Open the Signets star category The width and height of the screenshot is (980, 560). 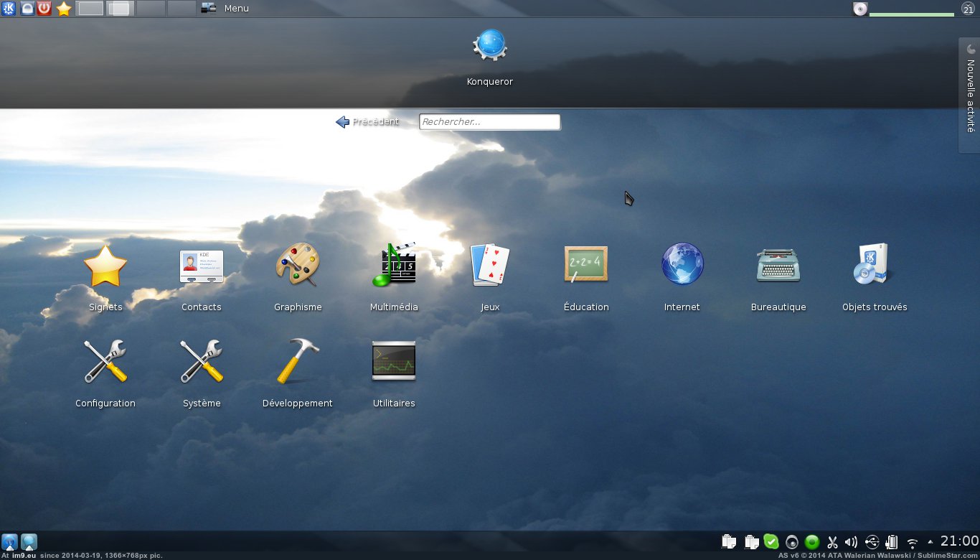[x=105, y=266]
